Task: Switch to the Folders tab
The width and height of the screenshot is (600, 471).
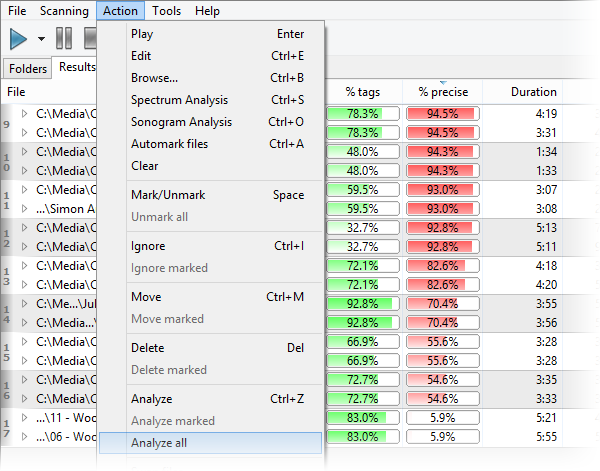Action: pyautogui.click(x=28, y=69)
